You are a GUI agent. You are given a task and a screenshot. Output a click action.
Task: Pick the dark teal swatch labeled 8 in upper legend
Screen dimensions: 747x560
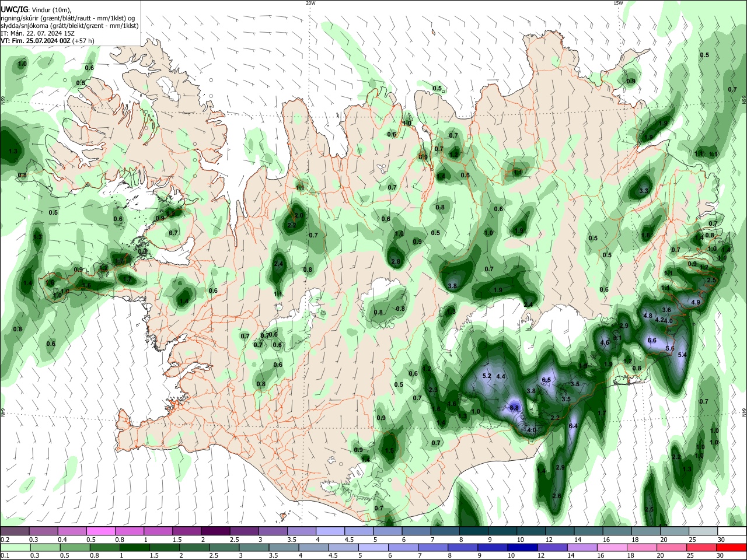pyautogui.click(x=475, y=531)
